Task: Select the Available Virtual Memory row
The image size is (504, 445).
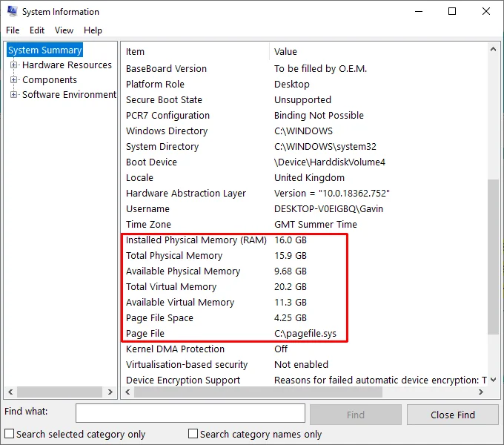Action: tap(304, 303)
